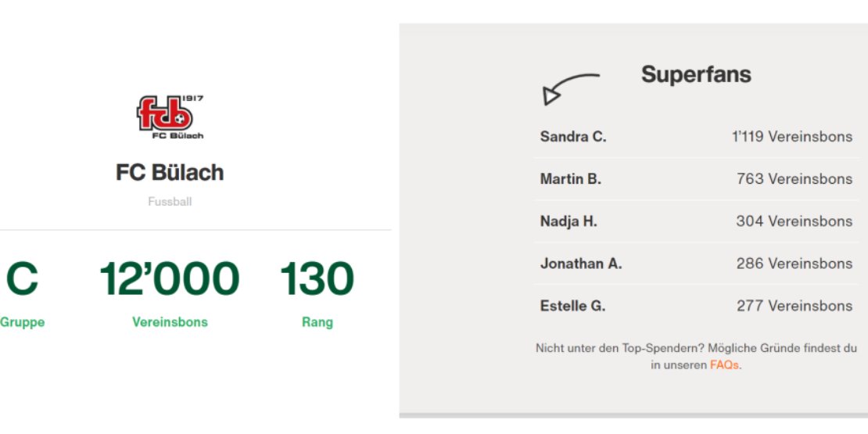Click the group letter C

click(x=22, y=278)
